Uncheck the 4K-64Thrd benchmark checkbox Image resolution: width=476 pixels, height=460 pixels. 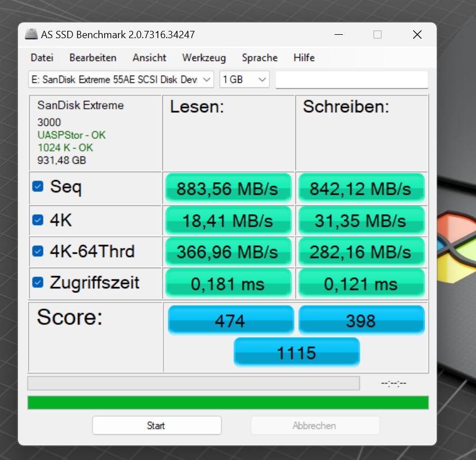click(38, 251)
